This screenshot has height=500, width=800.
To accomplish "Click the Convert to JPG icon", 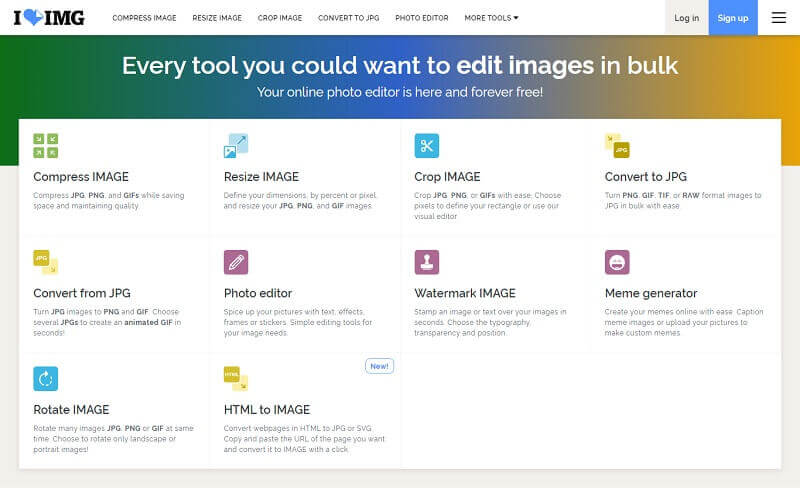I will (617, 145).
